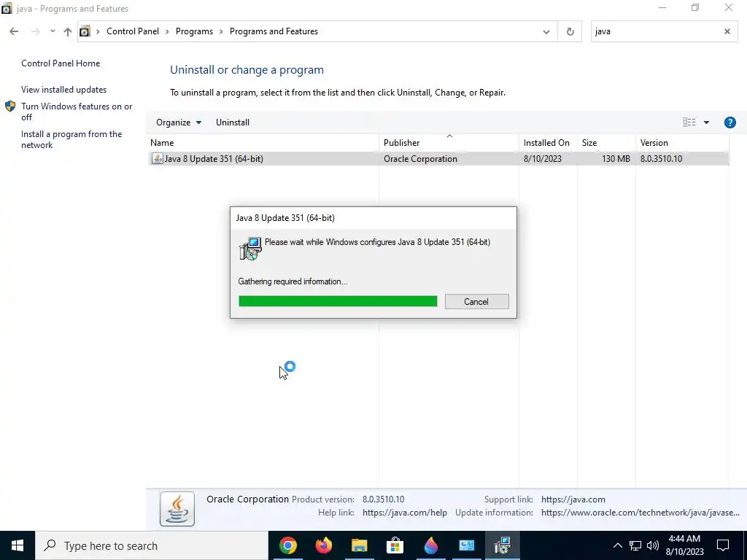This screenshot has height=560, width=747.
Task: Click the 130 MB size cell
Action: (x=616, y=158)
